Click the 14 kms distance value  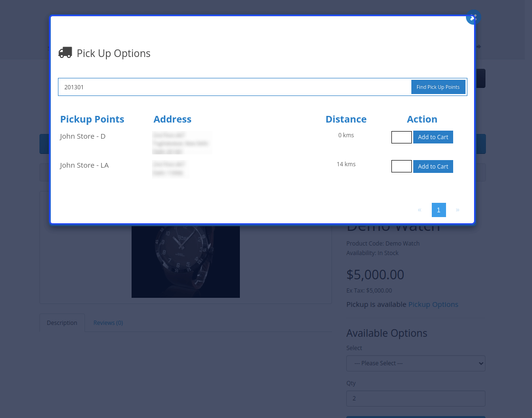tap(346, 164)
